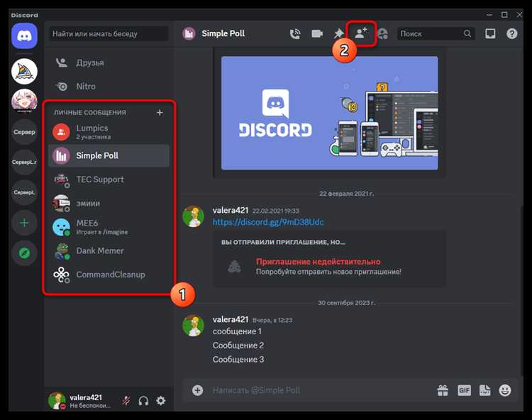Click the Simple Poll avatar in header

[x=189, y=33]
